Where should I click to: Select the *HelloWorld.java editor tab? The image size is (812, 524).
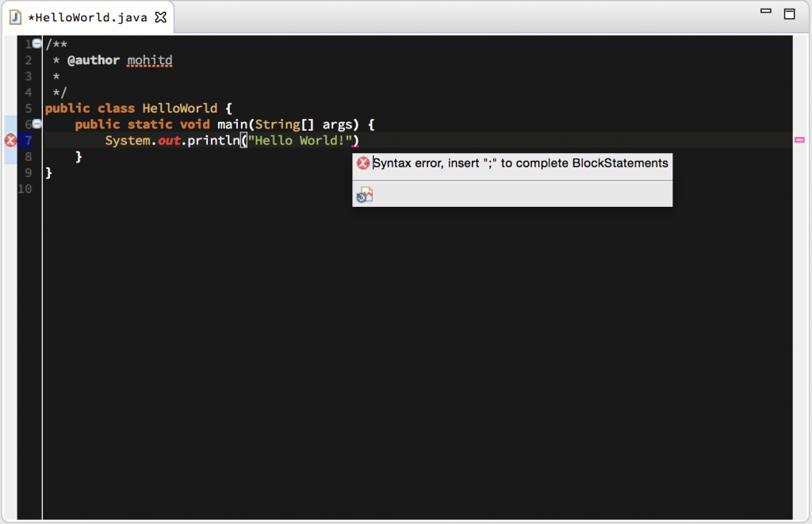[88, 17]
